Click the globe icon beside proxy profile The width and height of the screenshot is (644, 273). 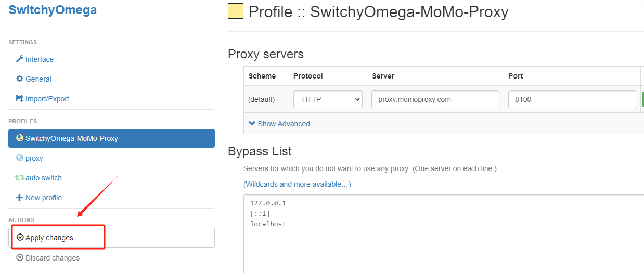pos(20,158)
